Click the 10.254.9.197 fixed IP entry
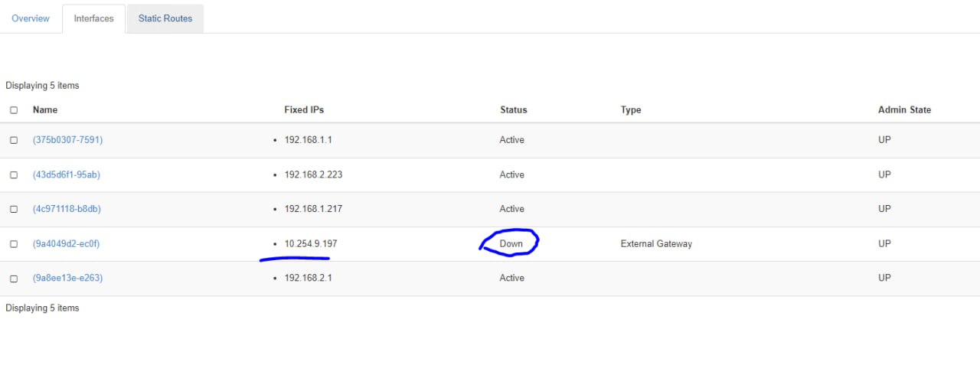Screen dimensions: 980x378 311,244
